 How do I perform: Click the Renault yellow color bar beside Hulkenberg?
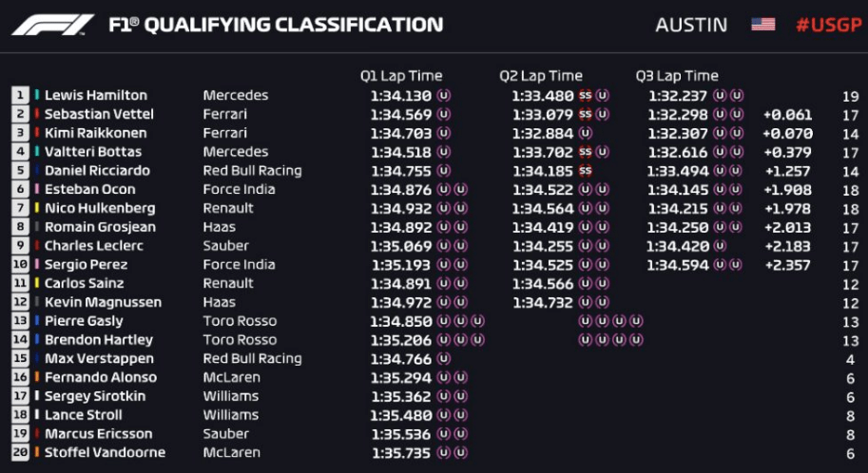point(37,208)
